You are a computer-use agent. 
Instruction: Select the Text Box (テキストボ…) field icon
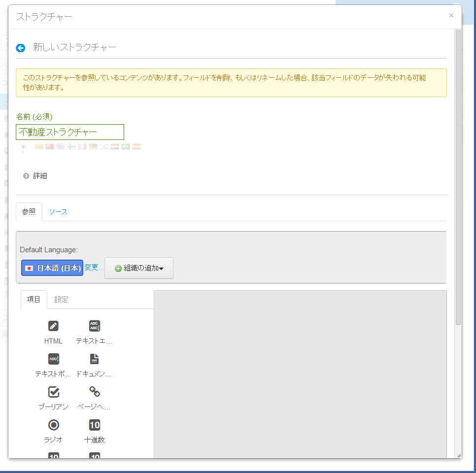pyautogui.click(x=53, y=359)
